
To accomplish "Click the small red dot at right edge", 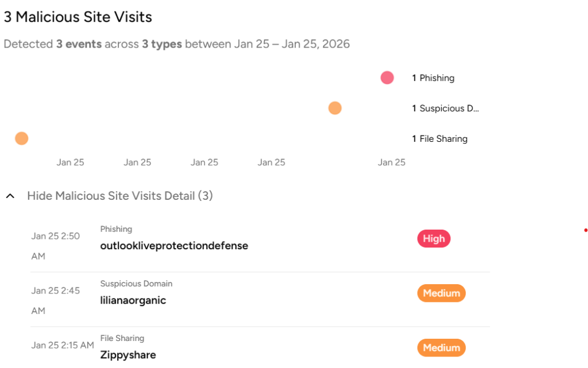I will (586, 230).
